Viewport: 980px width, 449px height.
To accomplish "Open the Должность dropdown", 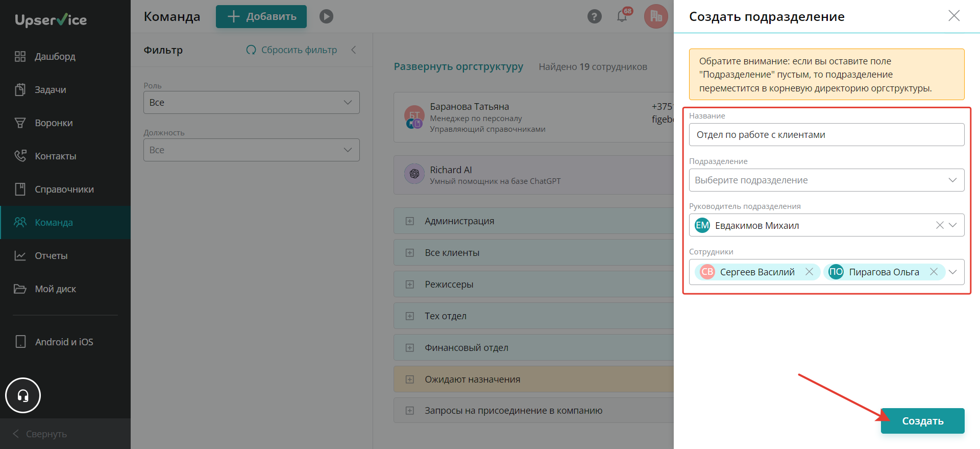I will 252,150.
